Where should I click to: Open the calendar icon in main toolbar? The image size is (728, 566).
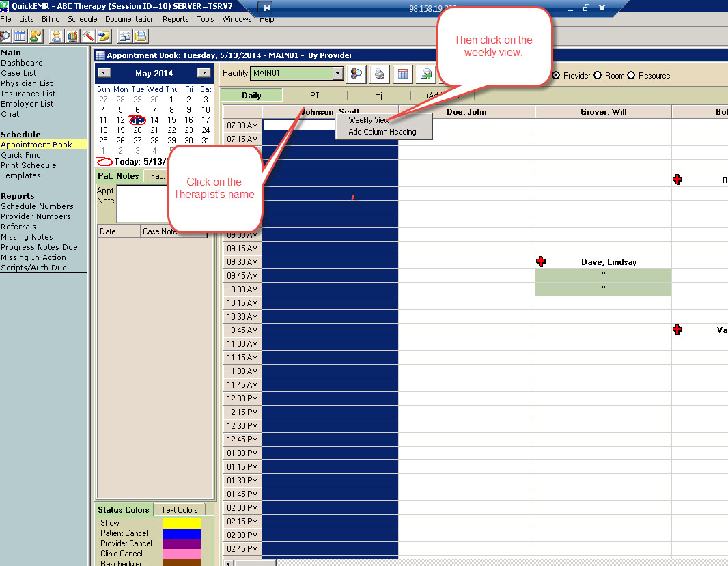[20, 36]
